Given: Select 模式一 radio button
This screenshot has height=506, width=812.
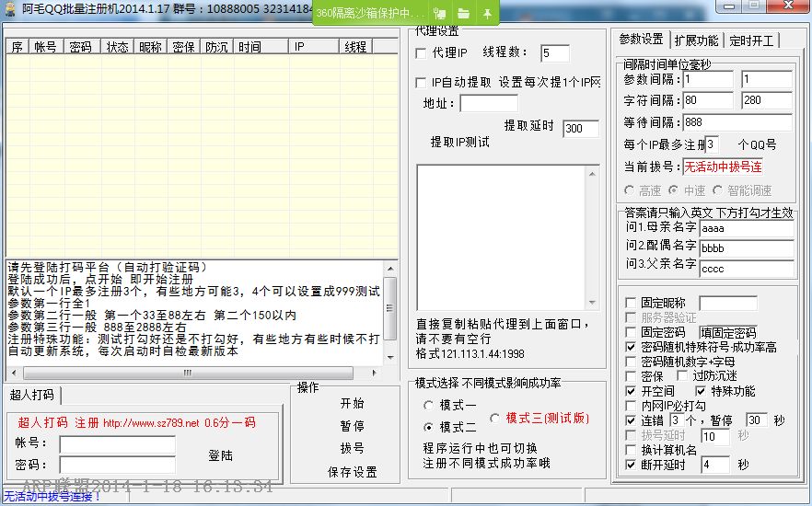Looking at the screenshot, I should [428, 405].
